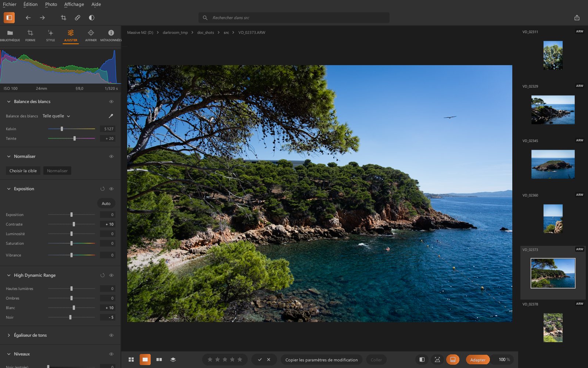Collapse the Normaliser section

[x=9, y=156]
